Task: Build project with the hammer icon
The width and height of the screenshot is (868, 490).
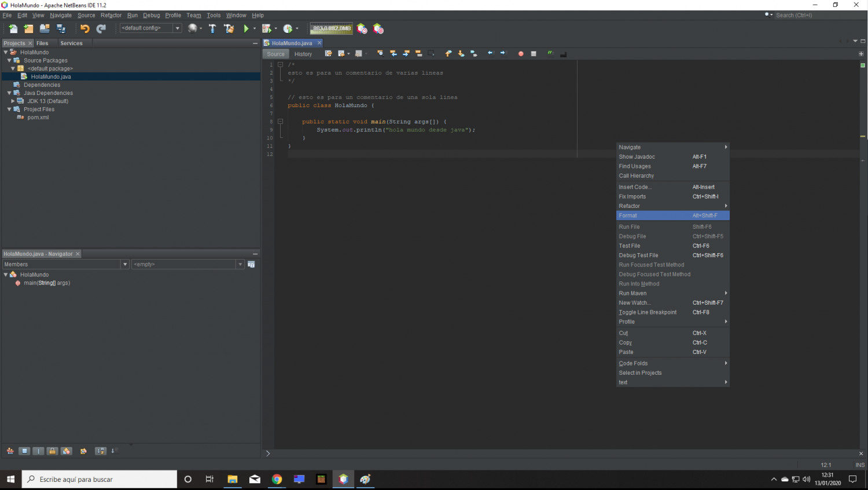Action: coord(212,28)
